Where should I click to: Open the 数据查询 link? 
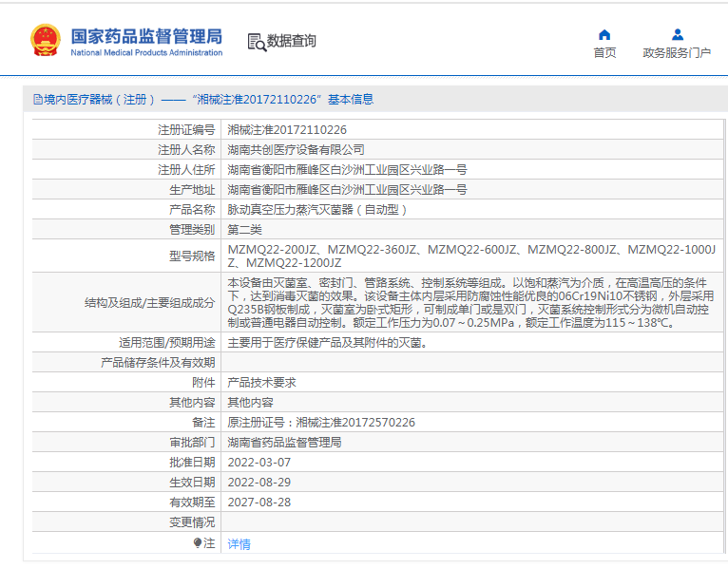pos(291,41)
